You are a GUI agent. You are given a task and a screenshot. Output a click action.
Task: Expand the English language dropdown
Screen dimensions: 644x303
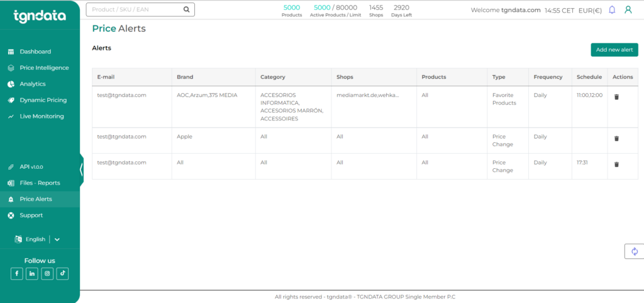coord(57,239)
